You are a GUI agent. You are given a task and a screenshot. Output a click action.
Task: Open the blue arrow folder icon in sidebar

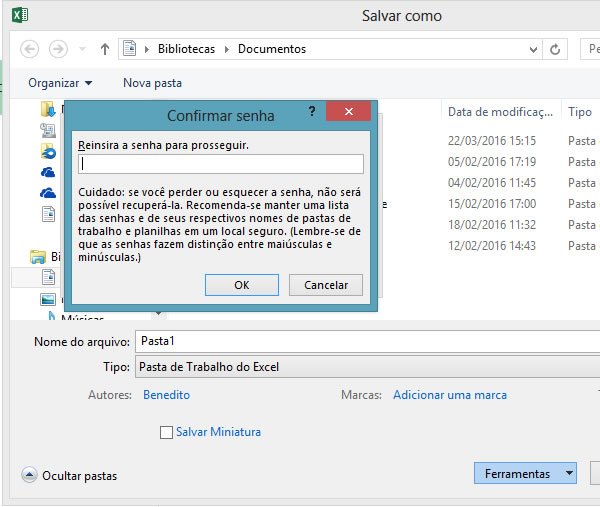(x=48, y=151)
